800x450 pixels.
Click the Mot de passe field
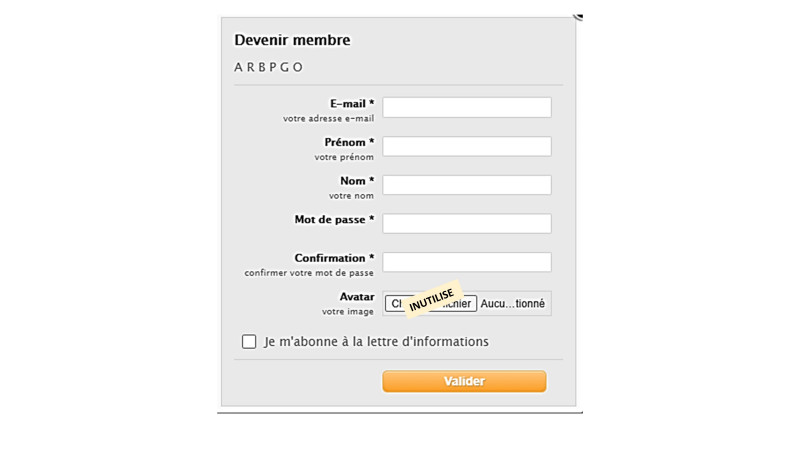[467, 223]
